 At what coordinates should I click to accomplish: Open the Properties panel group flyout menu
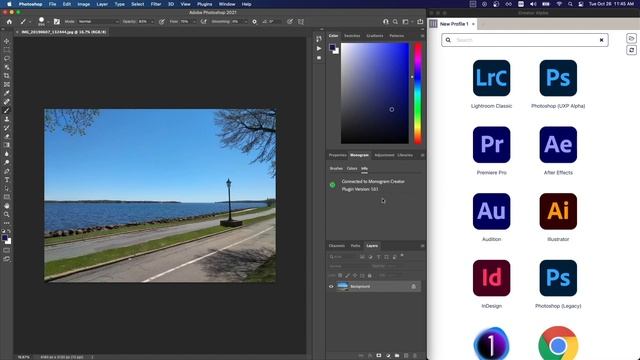(x=422, y=155)
